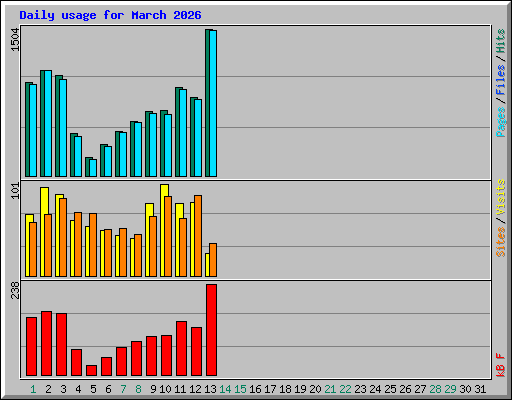Click the tallest cyan hits bar for day 13
Viewport: 512px width, 400px height.
pos(213,103)
